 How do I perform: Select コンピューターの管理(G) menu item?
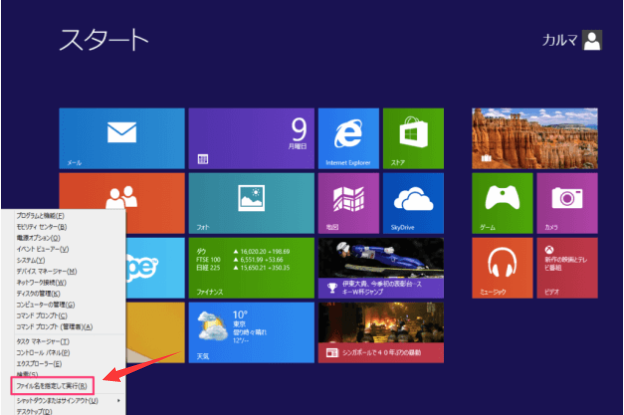[45, 305]
